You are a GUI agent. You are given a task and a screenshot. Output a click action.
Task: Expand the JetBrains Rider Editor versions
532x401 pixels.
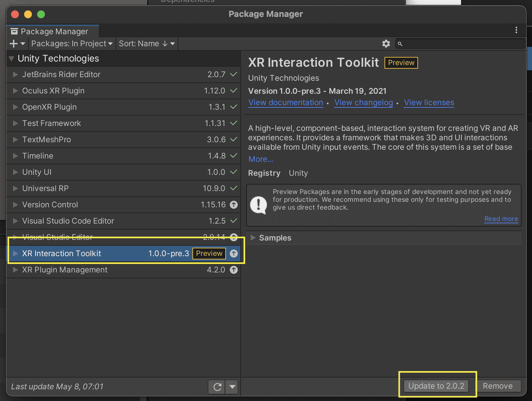15,75
